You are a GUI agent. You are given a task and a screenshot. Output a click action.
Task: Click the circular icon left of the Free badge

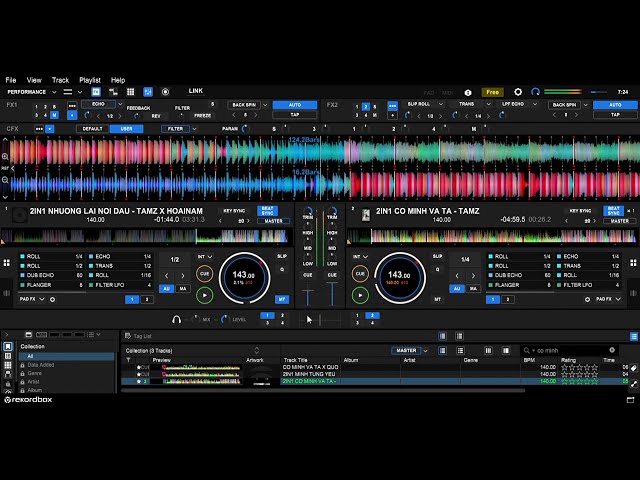[x=468, y=93]
